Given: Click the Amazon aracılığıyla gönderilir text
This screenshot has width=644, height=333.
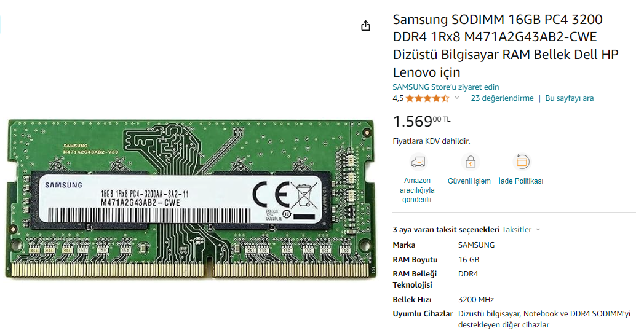Looking at the screenshot, I should pos(418,190).
